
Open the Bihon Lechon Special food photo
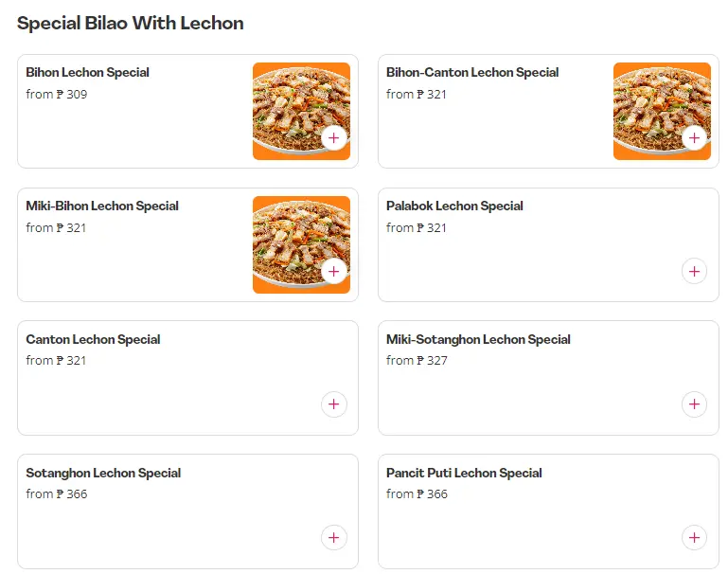[301, 111]
